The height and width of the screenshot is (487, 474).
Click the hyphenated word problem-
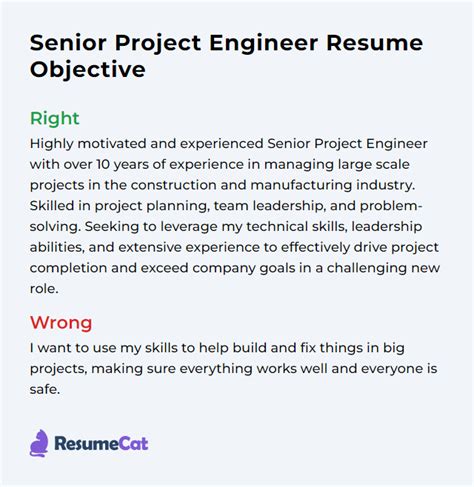[x=391, y=206]
